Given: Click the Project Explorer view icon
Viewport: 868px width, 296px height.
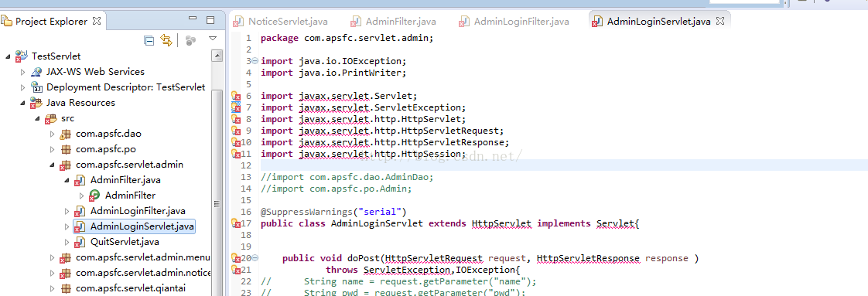Looking at the screenshot, I should coord(7,22).
